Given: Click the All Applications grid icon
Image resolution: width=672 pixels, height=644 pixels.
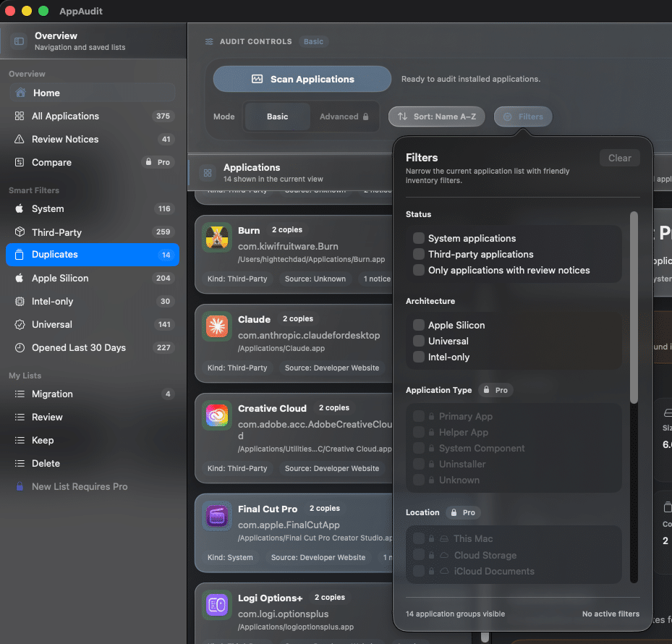Looking at the screenshot, I should (x=20, y=116).
